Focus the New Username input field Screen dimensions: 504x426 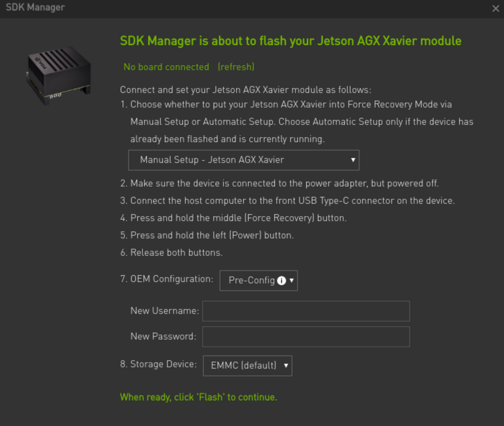[x=306, y=311]
